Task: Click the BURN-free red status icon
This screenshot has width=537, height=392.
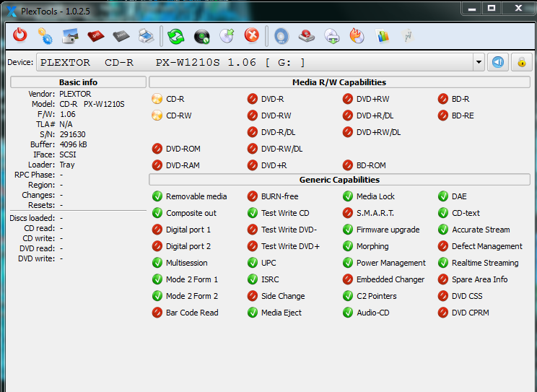Action: pos(253,196)
